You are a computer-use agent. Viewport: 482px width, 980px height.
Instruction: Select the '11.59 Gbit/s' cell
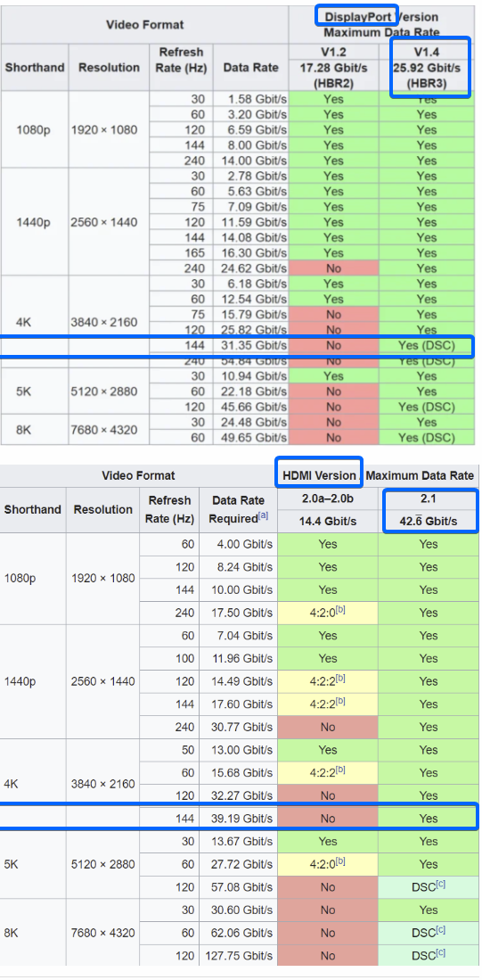(250, 222)
